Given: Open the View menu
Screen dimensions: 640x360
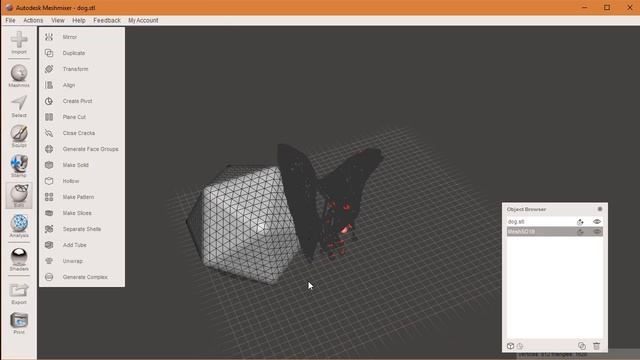Looking at the screenshot, I should [58, 20].
